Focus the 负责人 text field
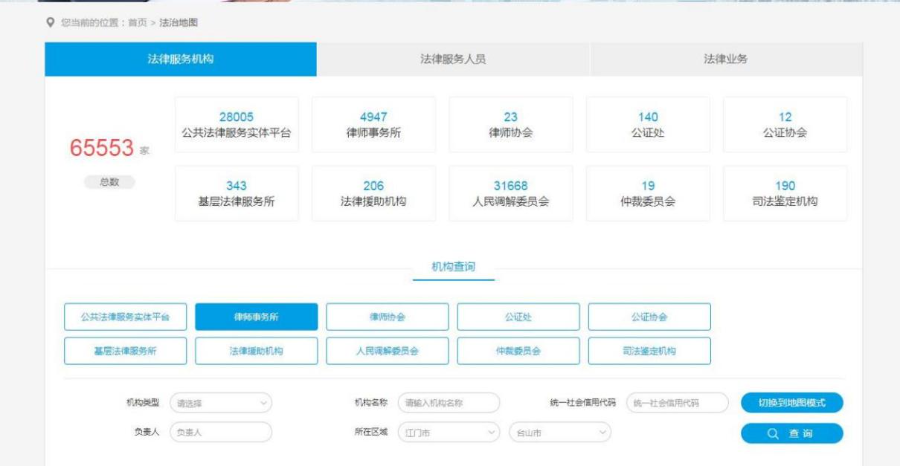Viewport: 900px width, 466px height. click(221, 433)
